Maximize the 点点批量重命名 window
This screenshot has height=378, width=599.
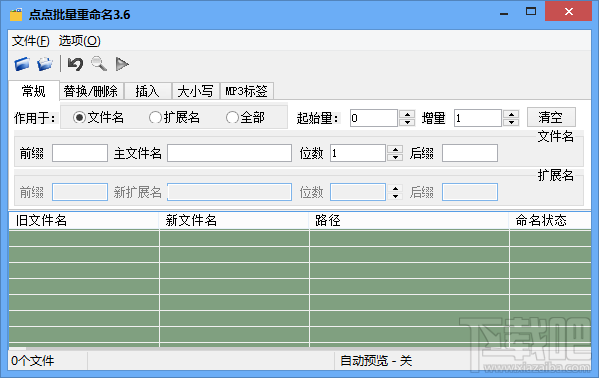click(x=531, y=12)
